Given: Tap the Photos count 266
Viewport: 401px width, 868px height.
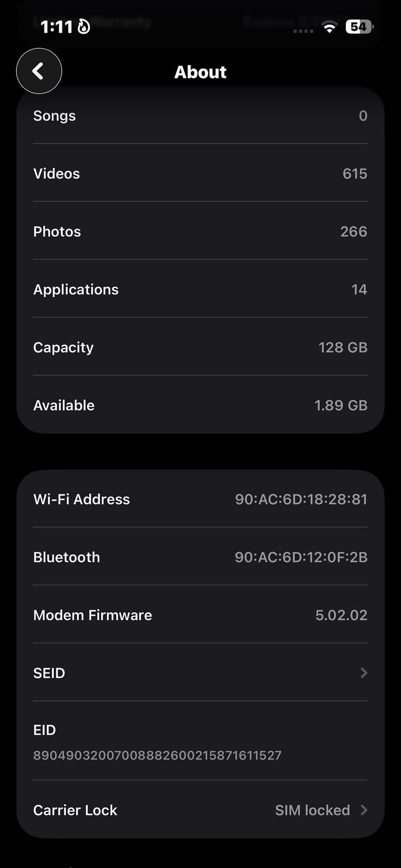Looking at the screenshot, I should coord(354,232).
